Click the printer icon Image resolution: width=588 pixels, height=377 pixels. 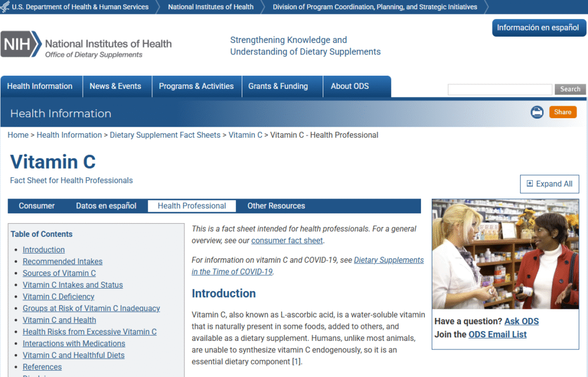537,112
